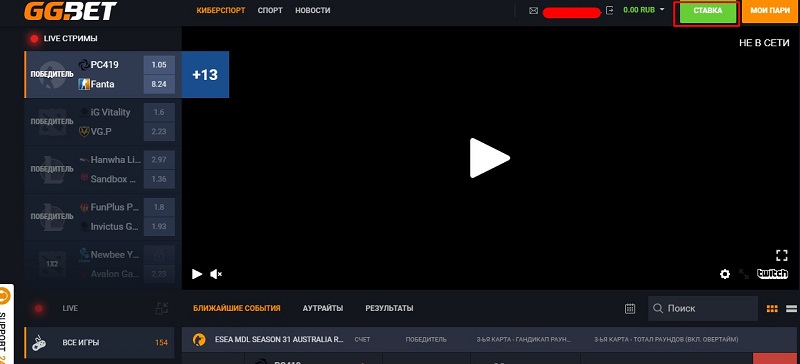Pick odds 1.6 for iG Vitality
800x364 pixels.
coord(159,112)
